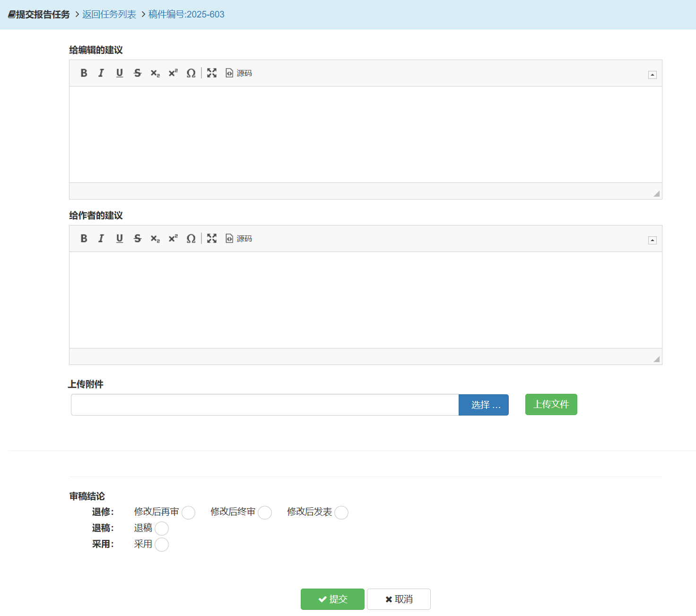Click italic icon in editor suggestion toolbar
This screenshot has height=616, width=696.
(x=101, y=73)
